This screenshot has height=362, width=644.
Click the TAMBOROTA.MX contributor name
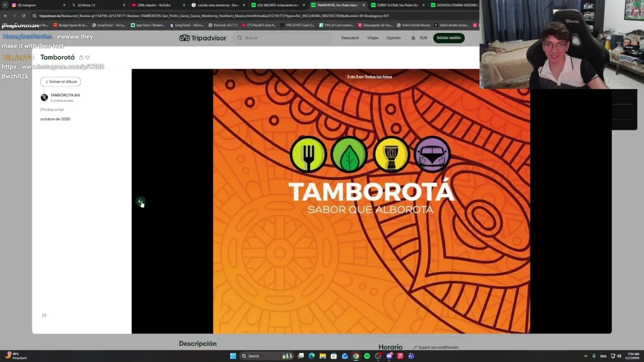click(x=65, y=95)
